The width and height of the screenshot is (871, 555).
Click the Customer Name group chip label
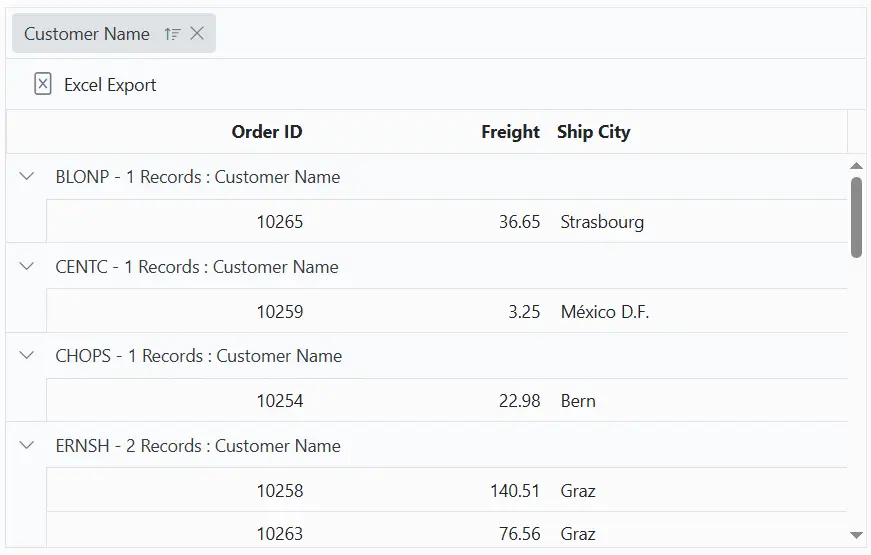(87, 34)
